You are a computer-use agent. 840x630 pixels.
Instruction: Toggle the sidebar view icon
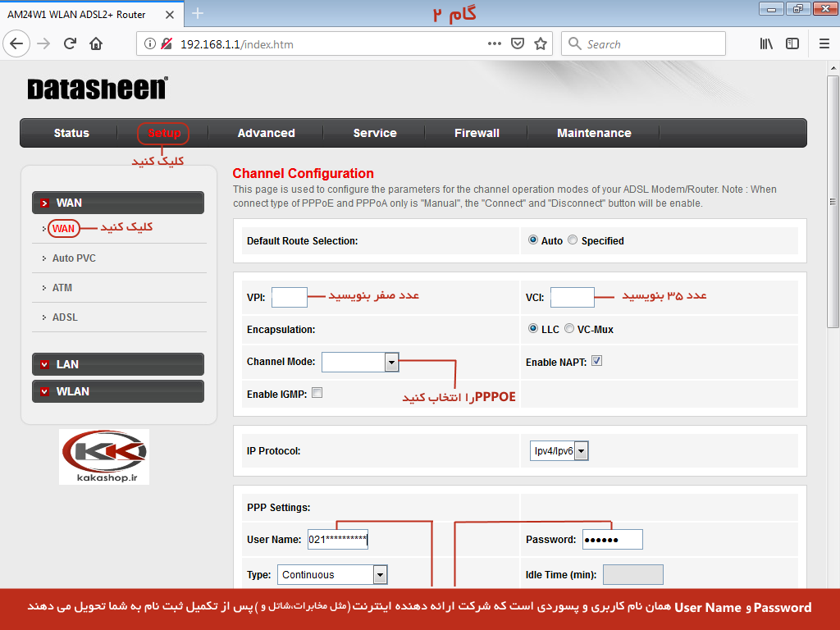[792, 43]
